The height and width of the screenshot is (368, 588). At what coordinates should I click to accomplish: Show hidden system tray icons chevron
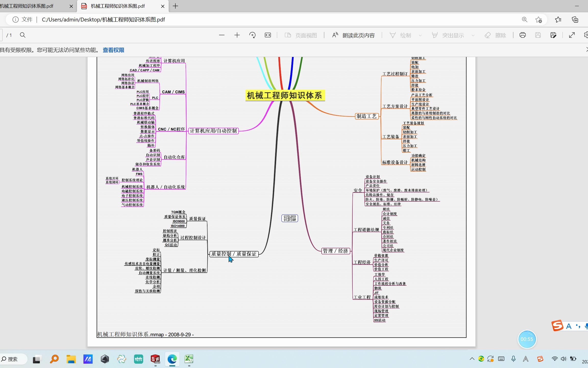coord(472,359)
